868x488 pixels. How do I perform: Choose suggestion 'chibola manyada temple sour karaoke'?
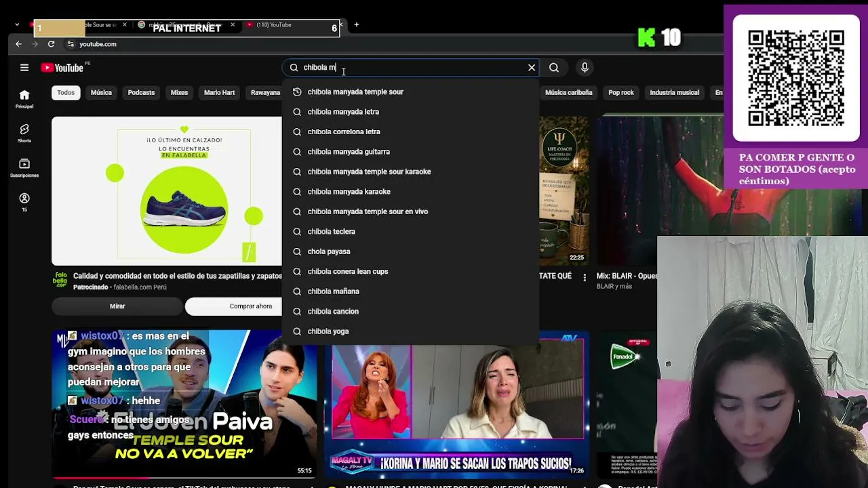point(411,171)
